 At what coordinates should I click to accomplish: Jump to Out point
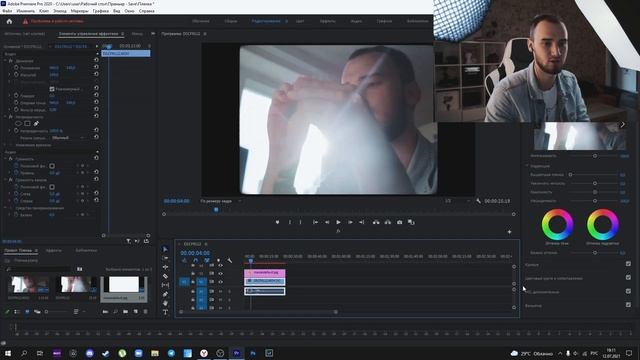coord(362,222)
